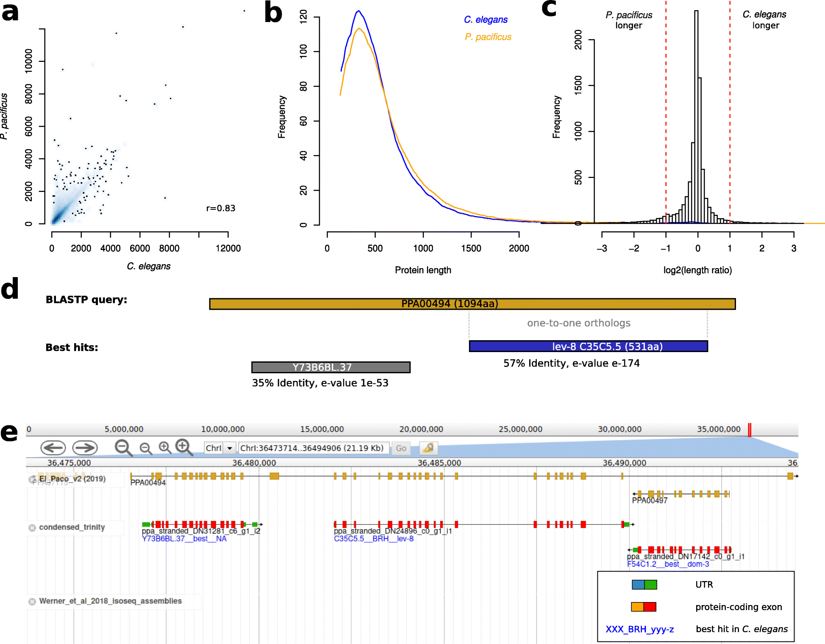Click the blue lev-8 C35C5.5 (531aa) bar
825x644 pixels.
[589, 346]
